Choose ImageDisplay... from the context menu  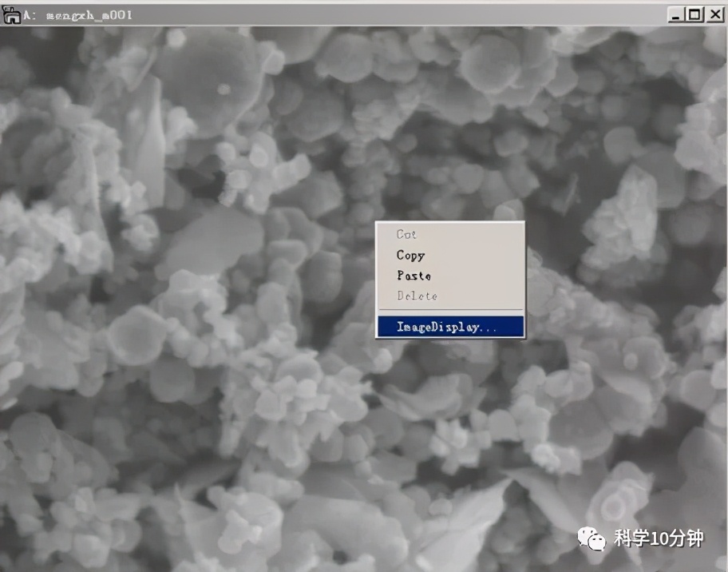450,327
